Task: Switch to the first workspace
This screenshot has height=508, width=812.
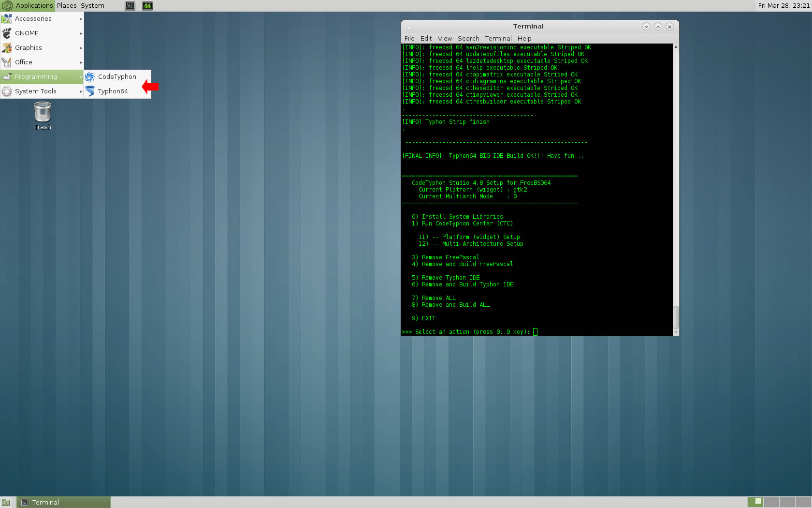Action: pos(755,502)
